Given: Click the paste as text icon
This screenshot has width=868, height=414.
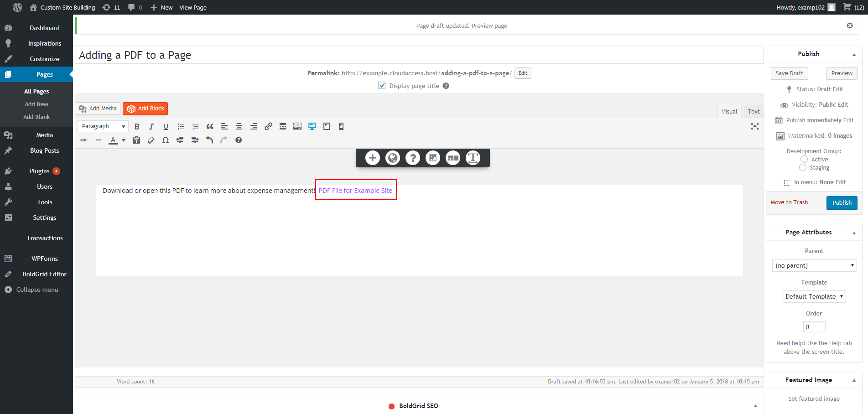Looking at the screenshot, I should click(136, 140).
